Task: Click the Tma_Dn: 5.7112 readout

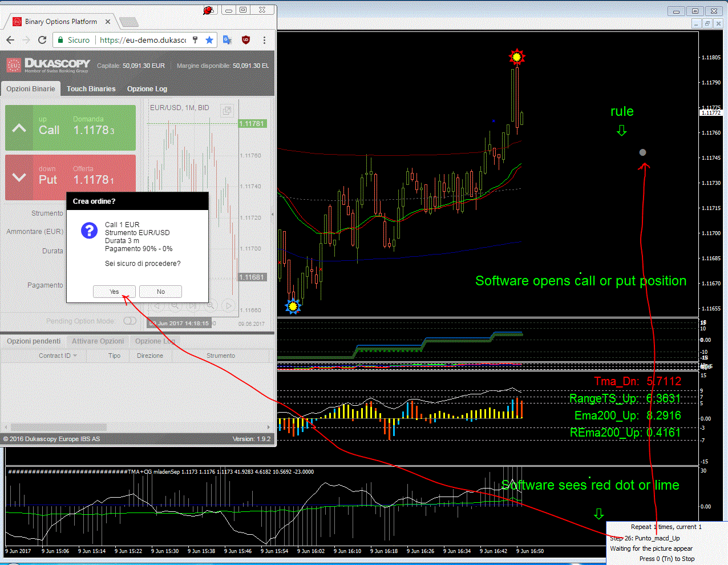Action: [x=637, y=381]
